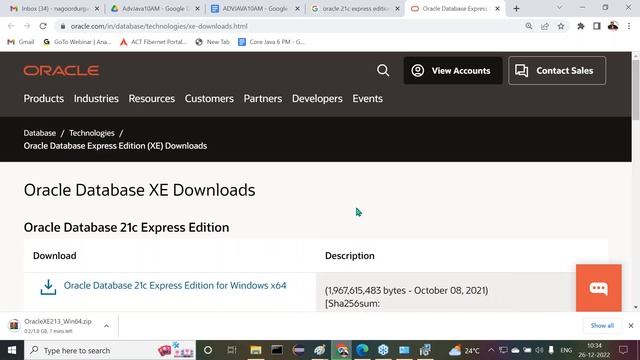Open the Chrome icon on the taskbar
The height and width of the screenshot is (360, 640).
pos(342,350)
